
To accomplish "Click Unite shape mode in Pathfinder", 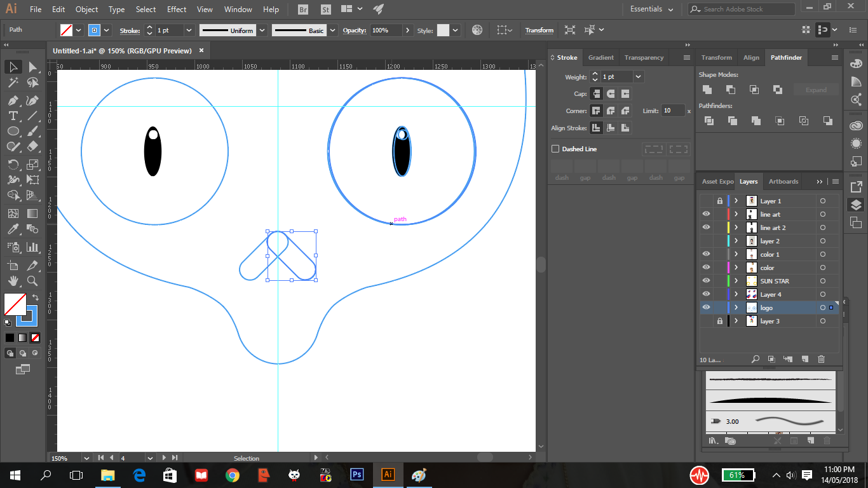I will click(707, 90).
